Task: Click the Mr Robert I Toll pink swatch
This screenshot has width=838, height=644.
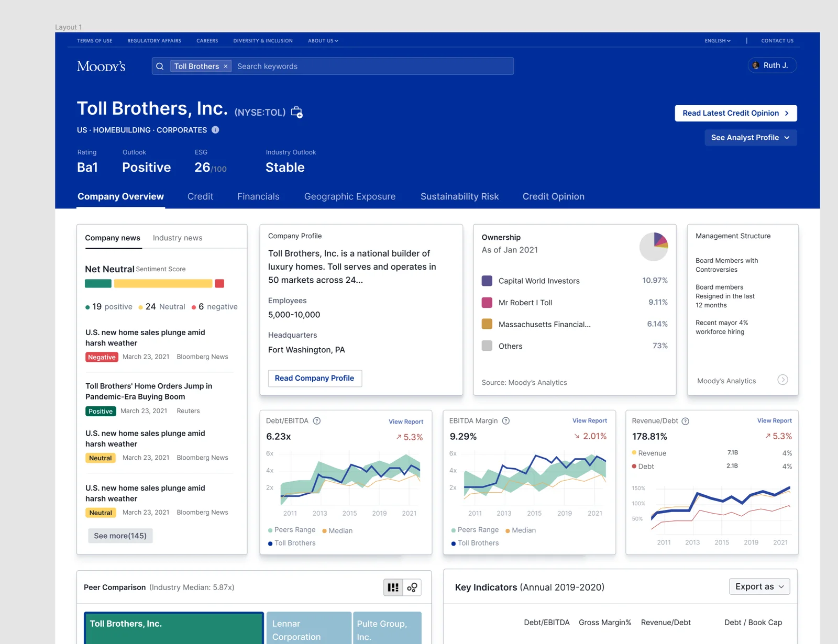Action: click(x=487, y=302)
